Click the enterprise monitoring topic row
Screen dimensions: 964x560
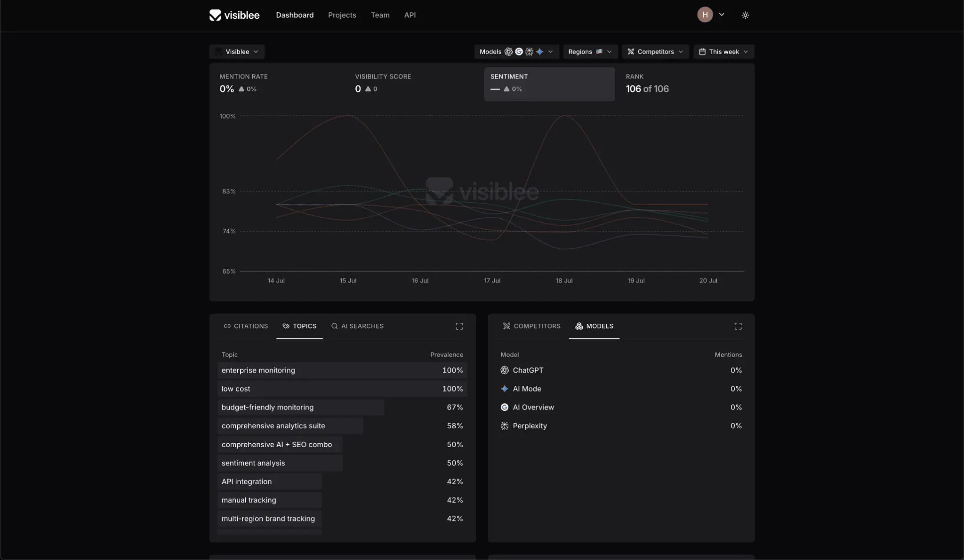click(342, 370)
